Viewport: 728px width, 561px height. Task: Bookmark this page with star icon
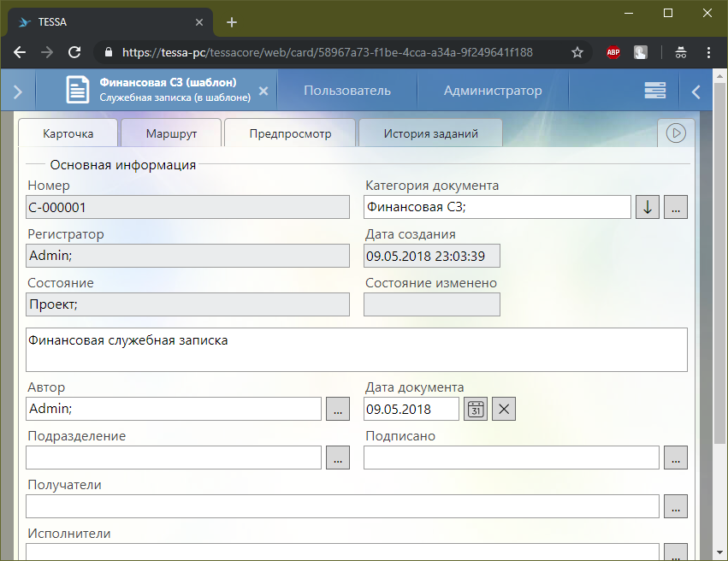click(x=577, y=52)
